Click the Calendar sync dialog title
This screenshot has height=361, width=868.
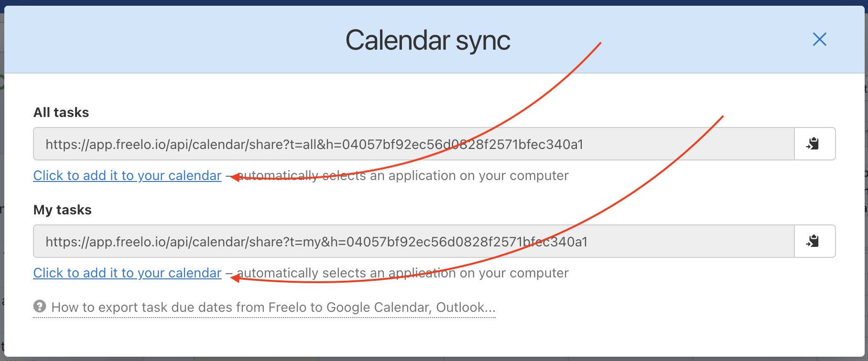[x=428, y=40]
